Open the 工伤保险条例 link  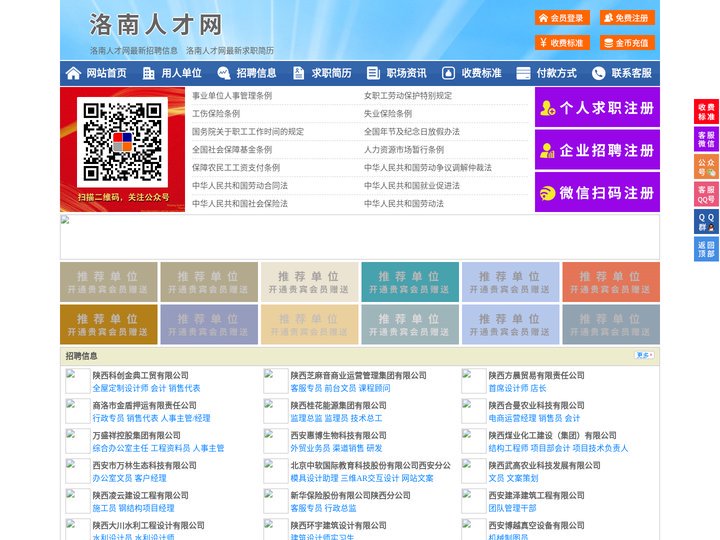point(216,113)
